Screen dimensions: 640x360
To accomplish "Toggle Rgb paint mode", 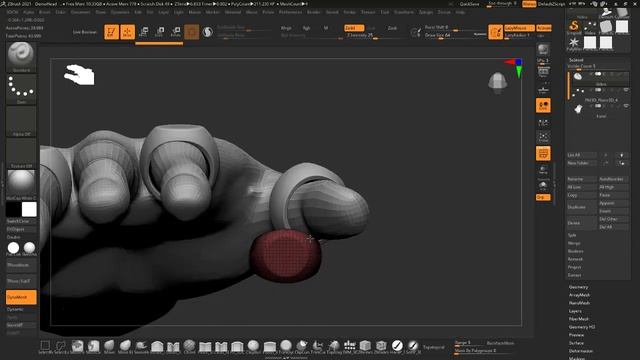I will 306,28.
